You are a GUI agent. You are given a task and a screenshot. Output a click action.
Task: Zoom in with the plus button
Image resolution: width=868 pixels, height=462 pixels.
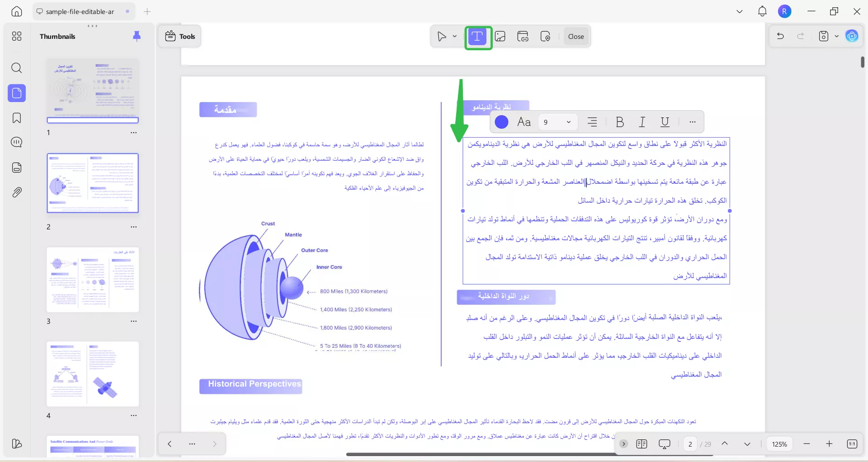pos(829,444)
